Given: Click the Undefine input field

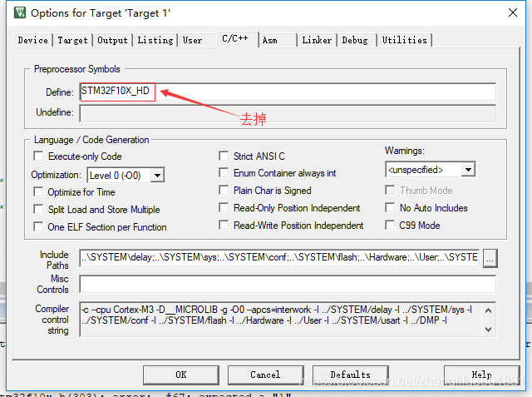Looking at the screenshot, I should click(288, 113).
